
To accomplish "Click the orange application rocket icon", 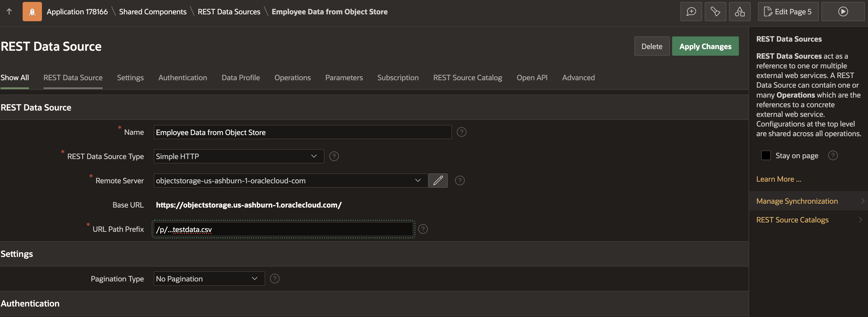I will click(x=32, y=12).
